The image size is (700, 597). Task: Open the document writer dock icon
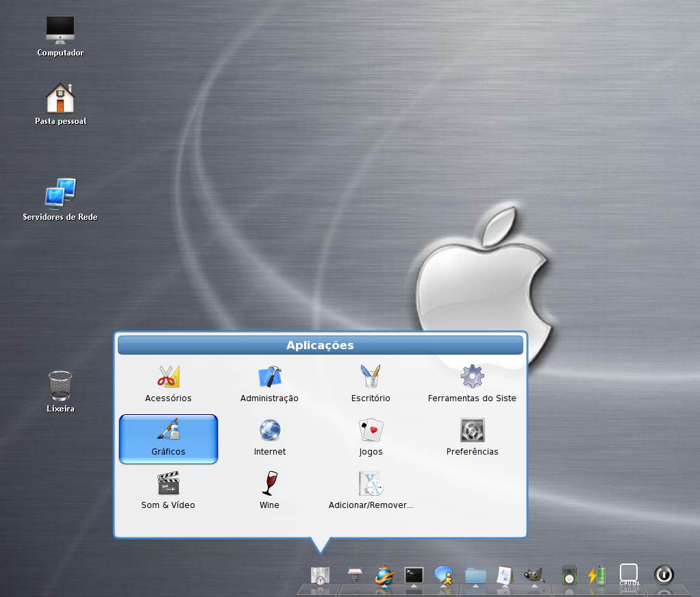[505, 575]
